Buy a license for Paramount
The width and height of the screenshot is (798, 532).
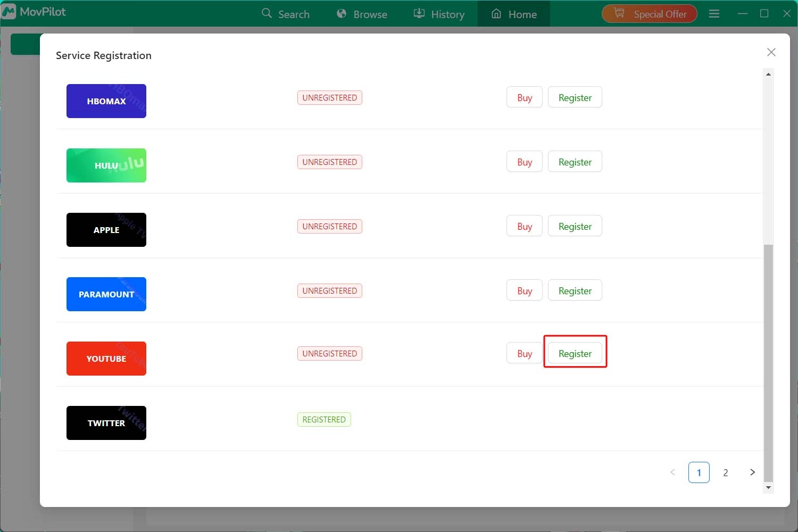pyautogui.click(x=524, y=290)
